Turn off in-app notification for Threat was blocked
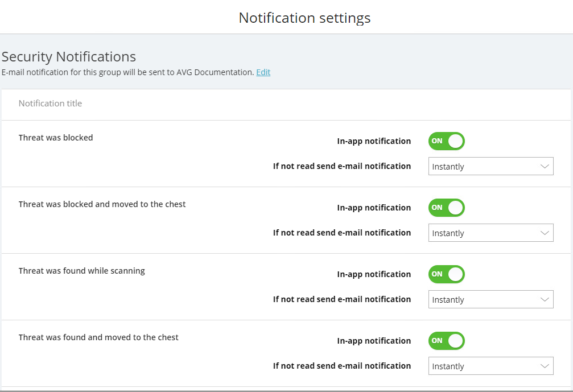573x392 pixels. (446, 141)
